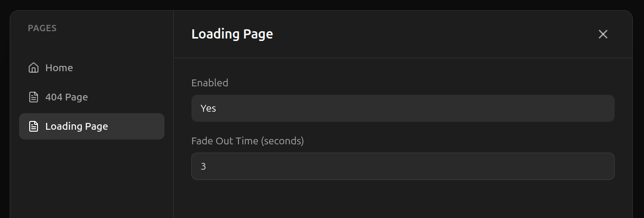Focus the Fade Out Time input field
644x218 pixels.
click(x=403, y=166)
